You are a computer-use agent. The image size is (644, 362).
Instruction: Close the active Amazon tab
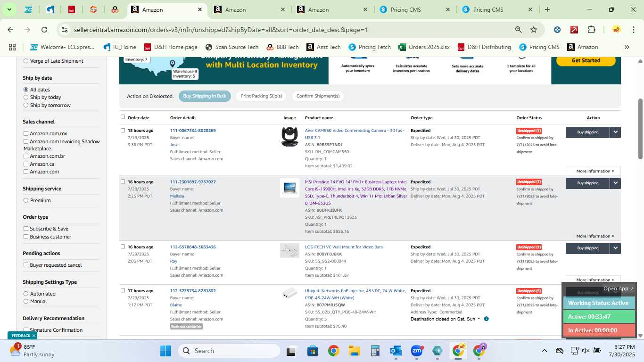[x=200, y=9]
